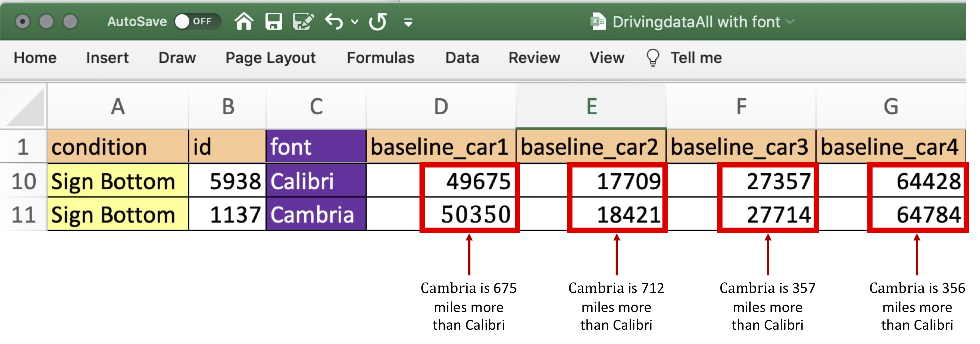Click the id cell 1137
Screen dimensions: 980x344
[227, 214]
